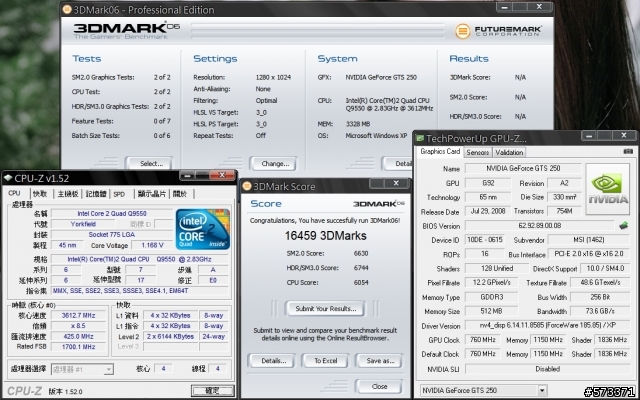Open the GPU selection dropdown in GPU-Z

click(x=542, y=390)
